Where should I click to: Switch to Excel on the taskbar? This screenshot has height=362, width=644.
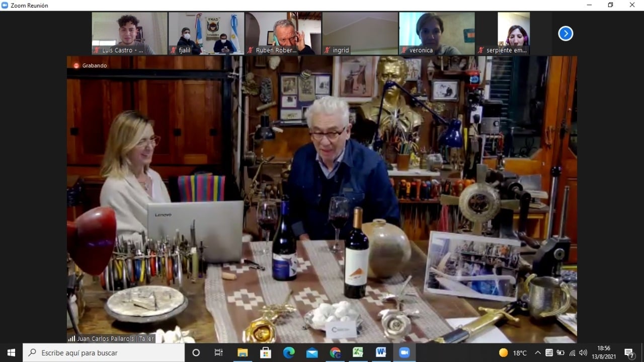[x=358, y=352]
